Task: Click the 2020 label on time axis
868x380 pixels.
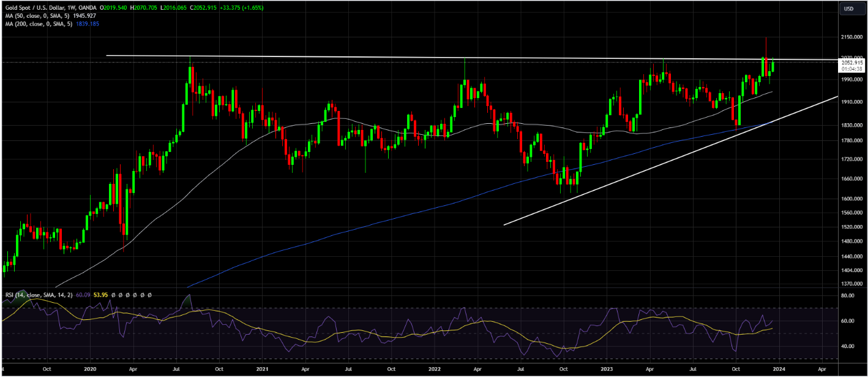Action: 90,370
